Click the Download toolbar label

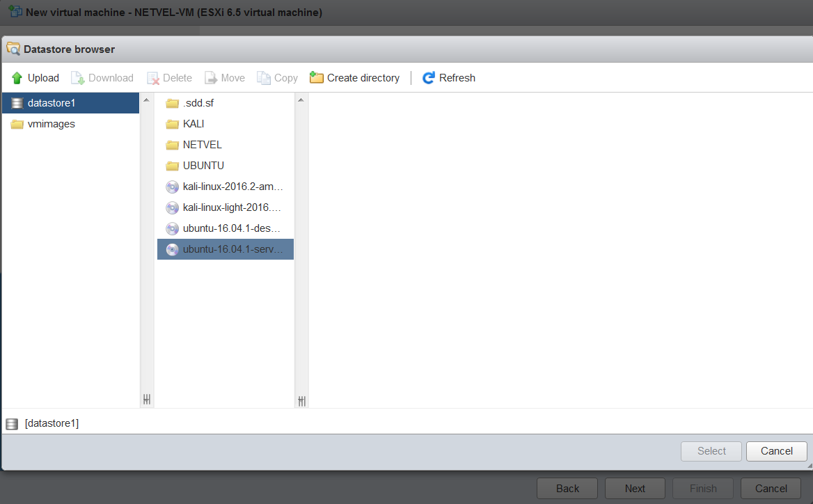pos(111,78)
